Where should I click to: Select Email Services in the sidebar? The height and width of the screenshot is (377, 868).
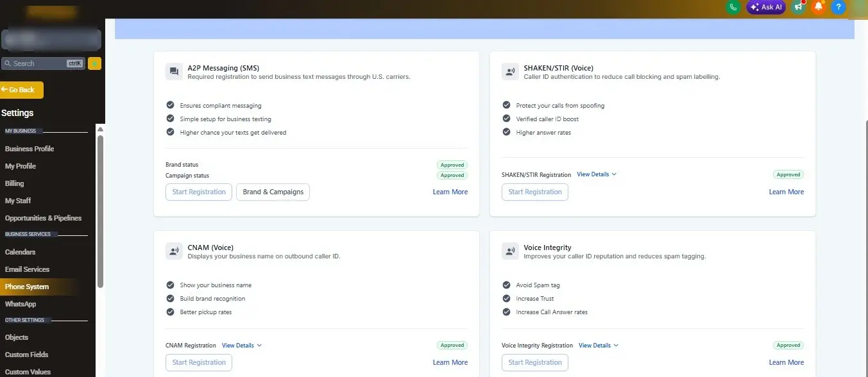click(27, 269)
